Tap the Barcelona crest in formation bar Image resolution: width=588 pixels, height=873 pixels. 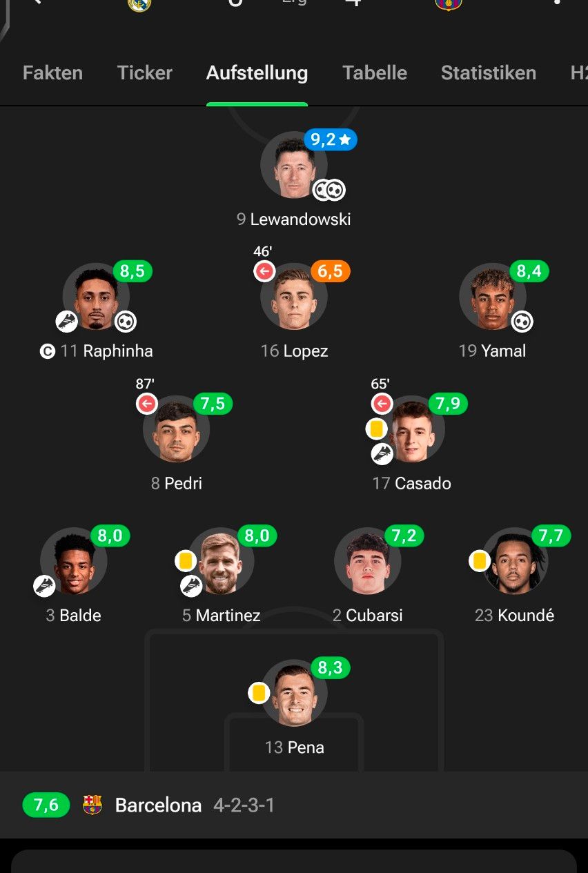(x=92, y=805)
